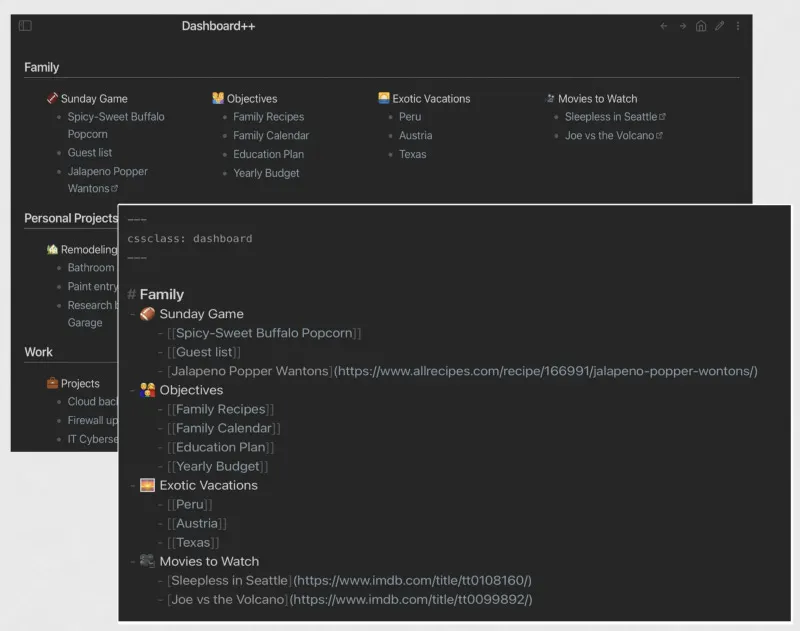Open Sleepless in Seattle movie link
Screen dimensions: 800x631
pyautogui.click(x=611, y=117)
